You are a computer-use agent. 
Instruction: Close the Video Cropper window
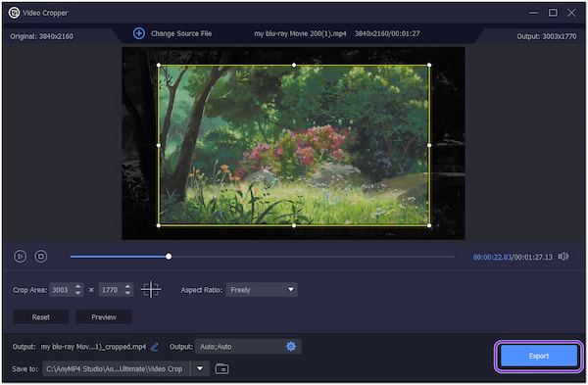(x=571, y=13)
